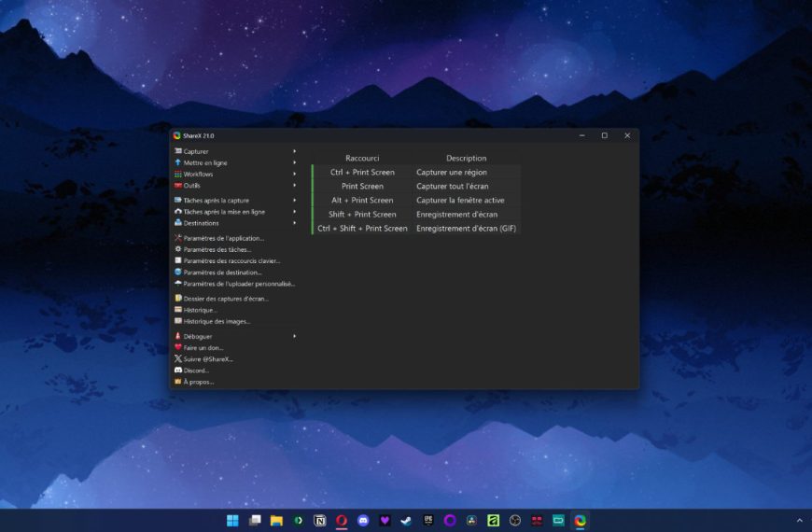This screenshot has width=812, height=532.
Task: Click the À propos crown icon
Action: pos(178,382)
